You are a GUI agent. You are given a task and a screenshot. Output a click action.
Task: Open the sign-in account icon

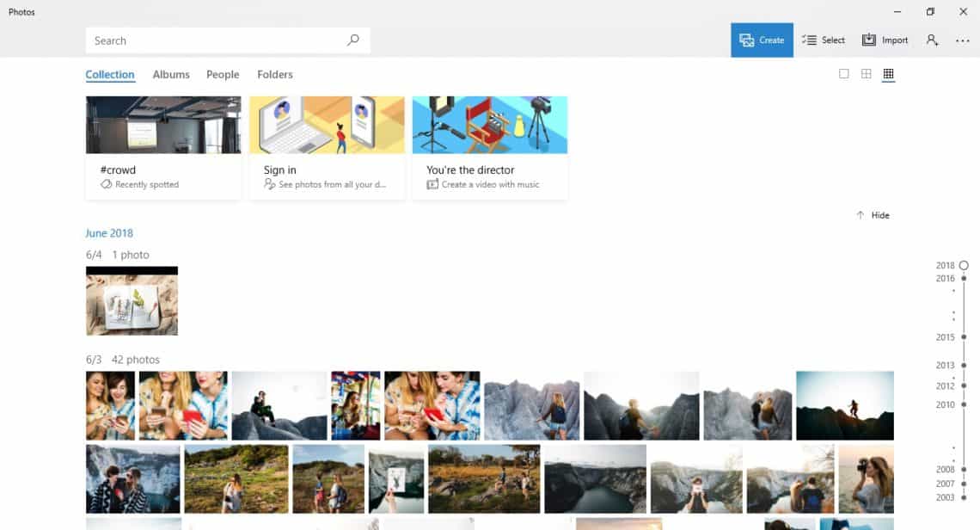click(x=932, y=40)
